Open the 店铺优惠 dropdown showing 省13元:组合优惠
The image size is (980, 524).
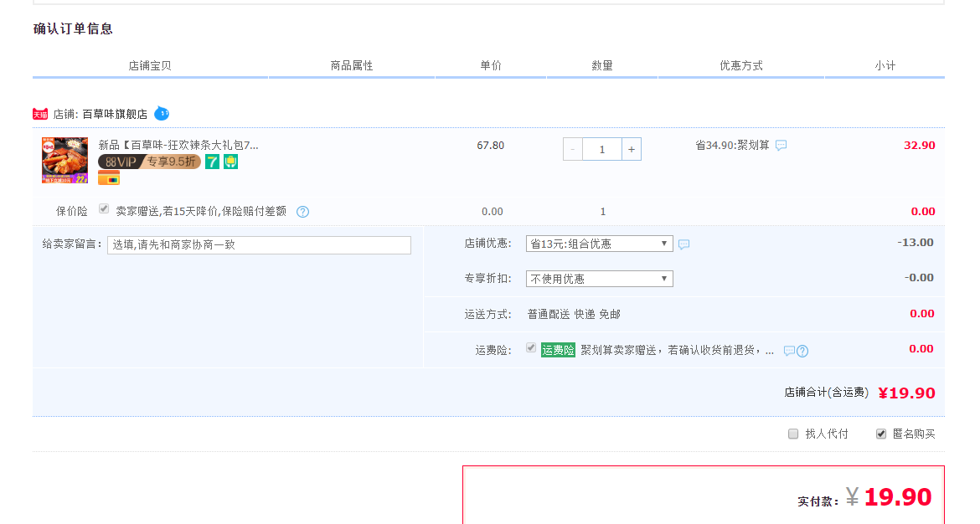600,244
